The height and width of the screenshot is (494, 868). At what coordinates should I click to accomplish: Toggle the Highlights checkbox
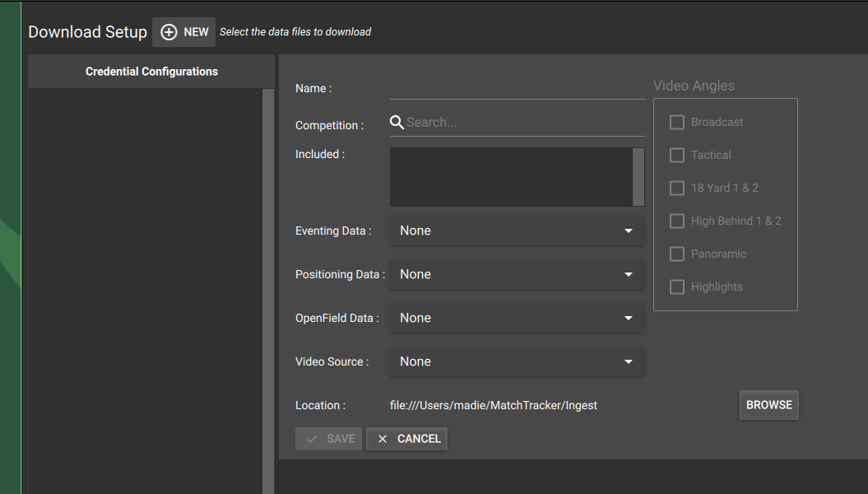(x=677, y=287)
